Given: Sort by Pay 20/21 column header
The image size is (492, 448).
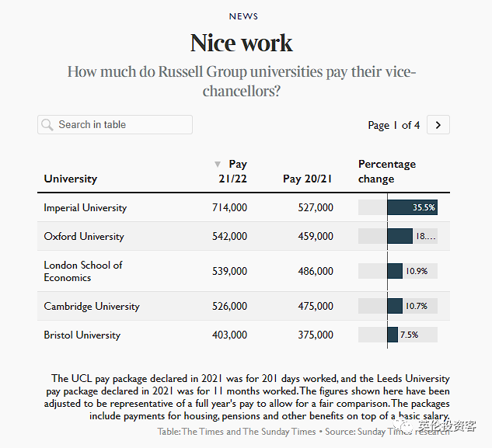Looking at the screenshot, I should pyautogui.click(x=307, y=179).
